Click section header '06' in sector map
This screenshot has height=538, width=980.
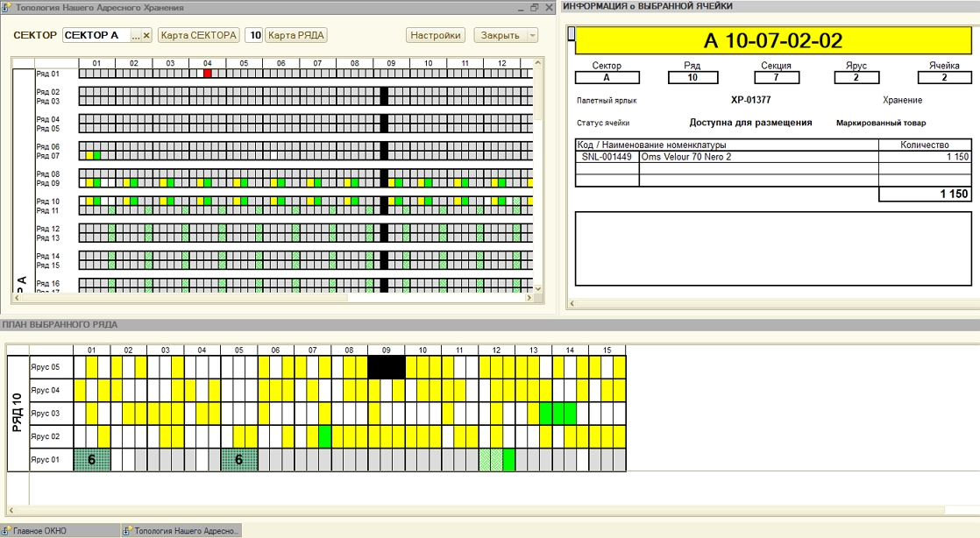[x=281, y=63]
